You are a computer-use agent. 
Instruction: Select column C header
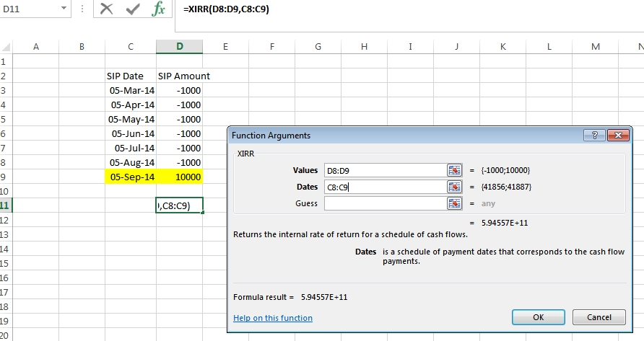tap(131, 47)
